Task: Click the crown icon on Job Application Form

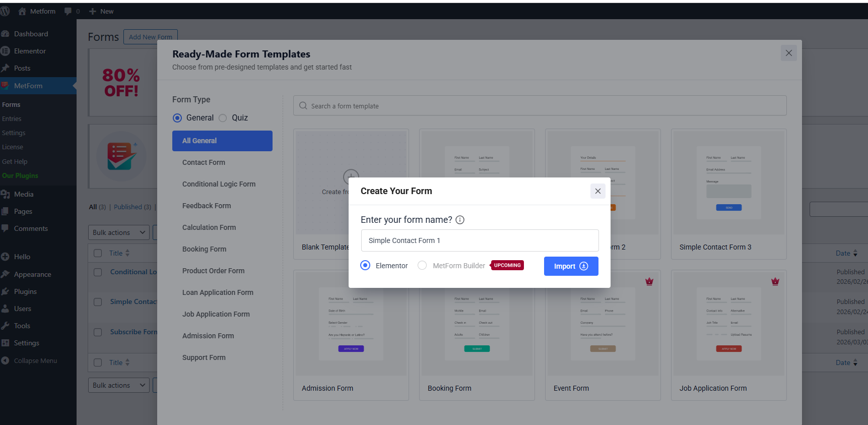Action: [775, 281]
